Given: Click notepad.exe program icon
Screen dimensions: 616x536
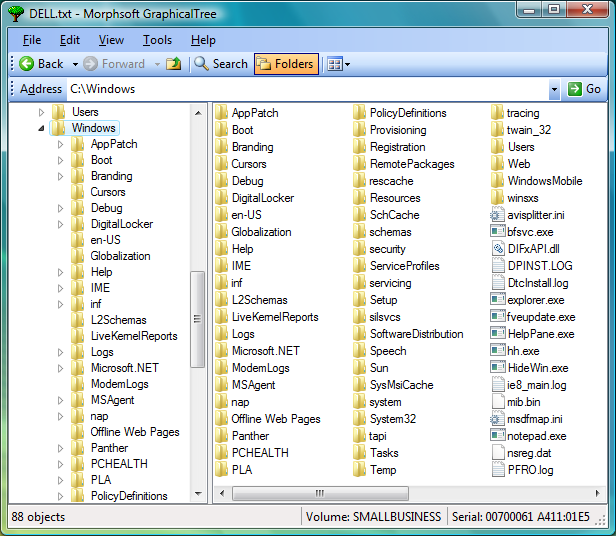Looking at the screenshot, I should tap(497, 435).
